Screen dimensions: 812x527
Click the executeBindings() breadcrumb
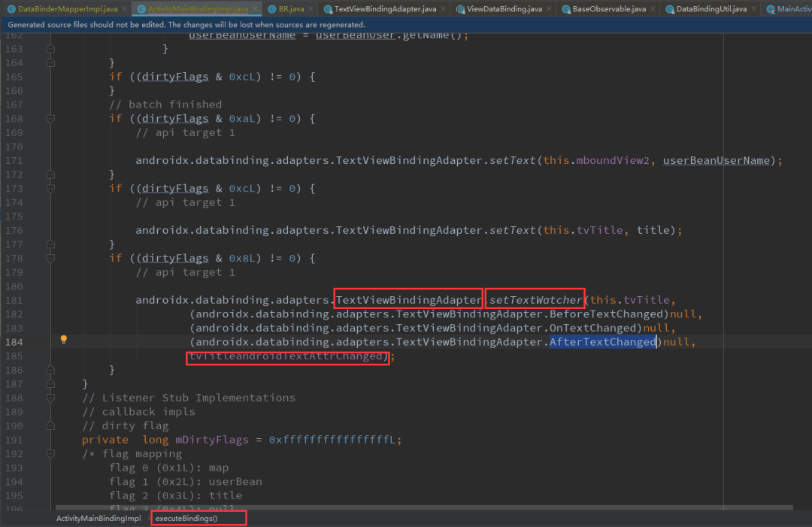click(x=186, y=518)
